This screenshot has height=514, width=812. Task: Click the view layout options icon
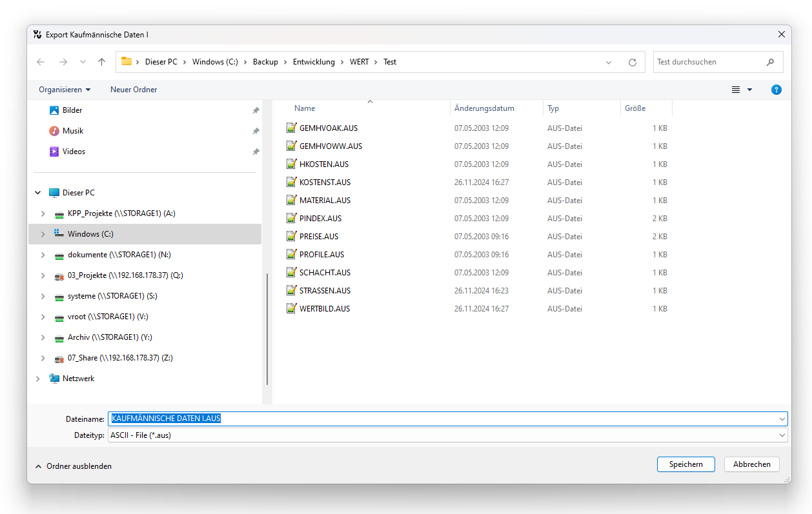(736, 90)
